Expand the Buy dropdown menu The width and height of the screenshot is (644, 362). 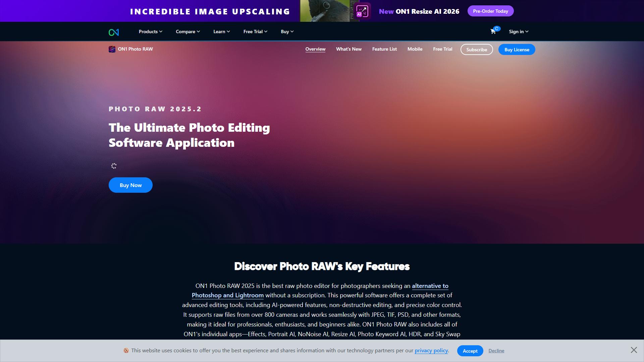(x=287, y=32)
